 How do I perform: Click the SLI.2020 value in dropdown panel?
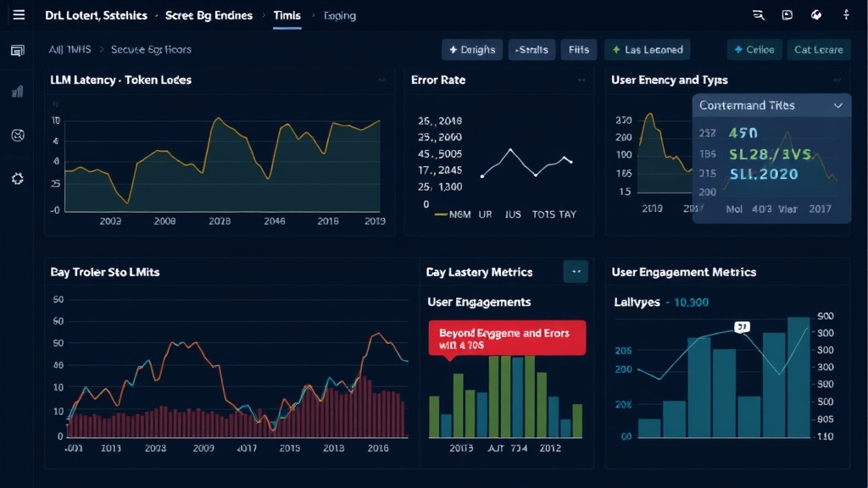(x=764, y=175)
